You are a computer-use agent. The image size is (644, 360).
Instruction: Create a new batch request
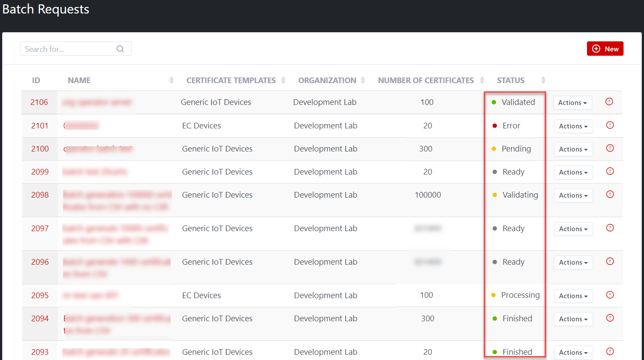coord(605,49)
